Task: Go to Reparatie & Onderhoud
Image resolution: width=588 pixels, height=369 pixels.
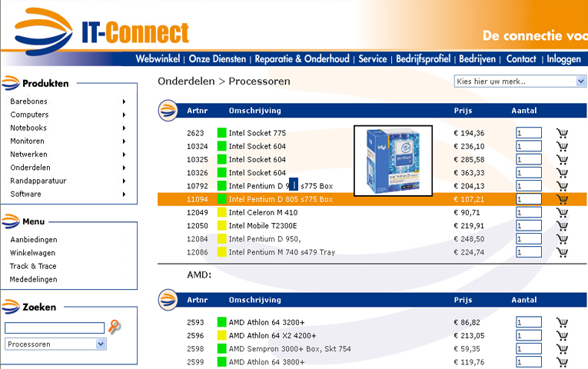Action: coord(302,59)
